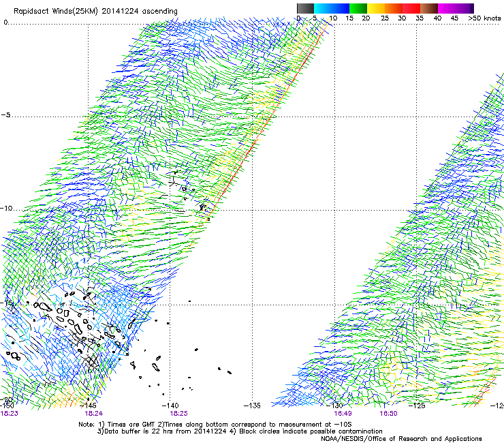Click the latitude label '0' at top
Viewport: 504px width, 443px height.
point(5,22)
